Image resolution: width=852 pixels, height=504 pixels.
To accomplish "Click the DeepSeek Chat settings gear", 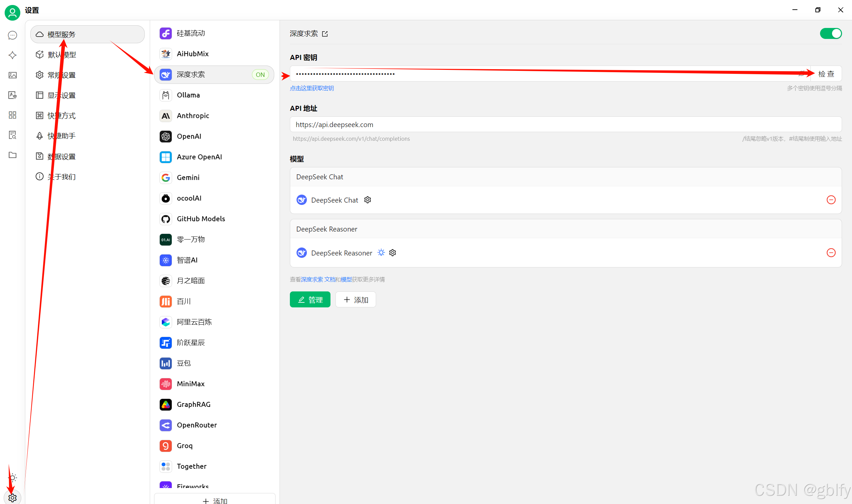I will [x=367, y=200].
